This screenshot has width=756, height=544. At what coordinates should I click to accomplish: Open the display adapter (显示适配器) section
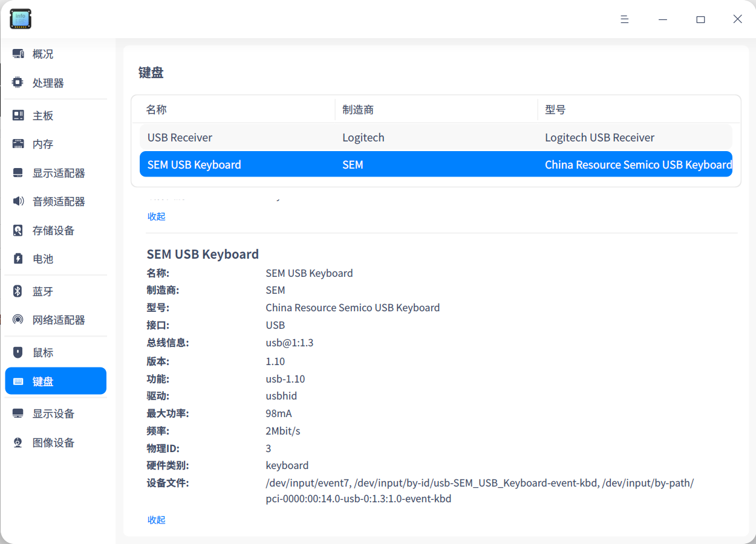(58, 173)
